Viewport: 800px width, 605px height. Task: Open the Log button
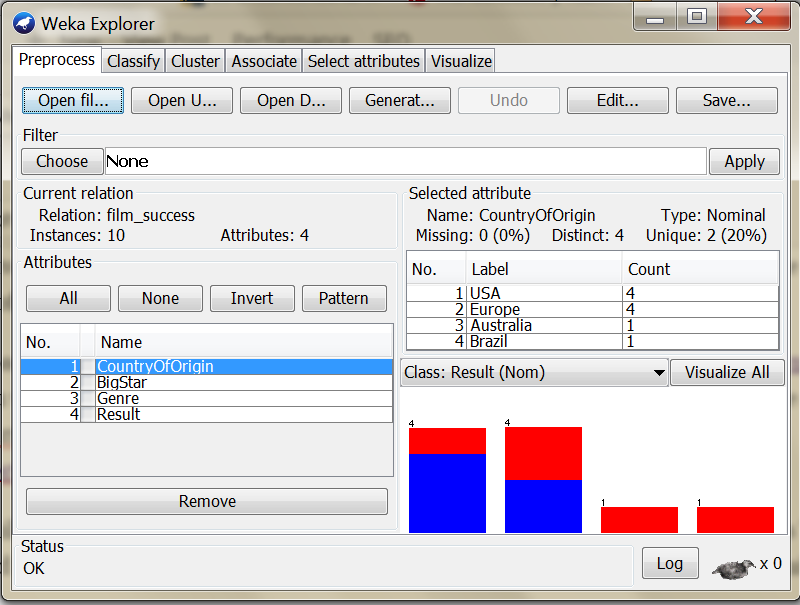(x=670, y=563)
